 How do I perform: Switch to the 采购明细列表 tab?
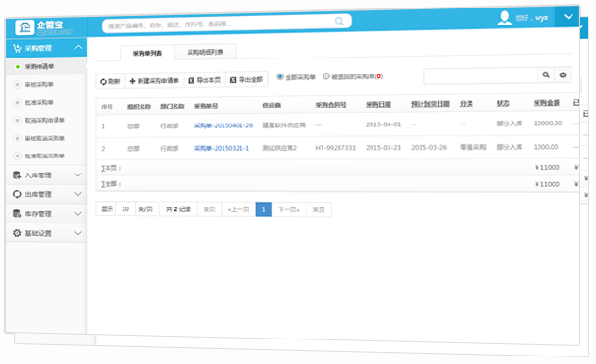(206, 52)
